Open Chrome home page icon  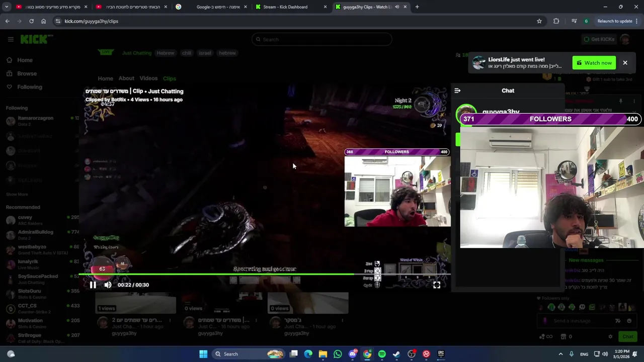(43, 21)
